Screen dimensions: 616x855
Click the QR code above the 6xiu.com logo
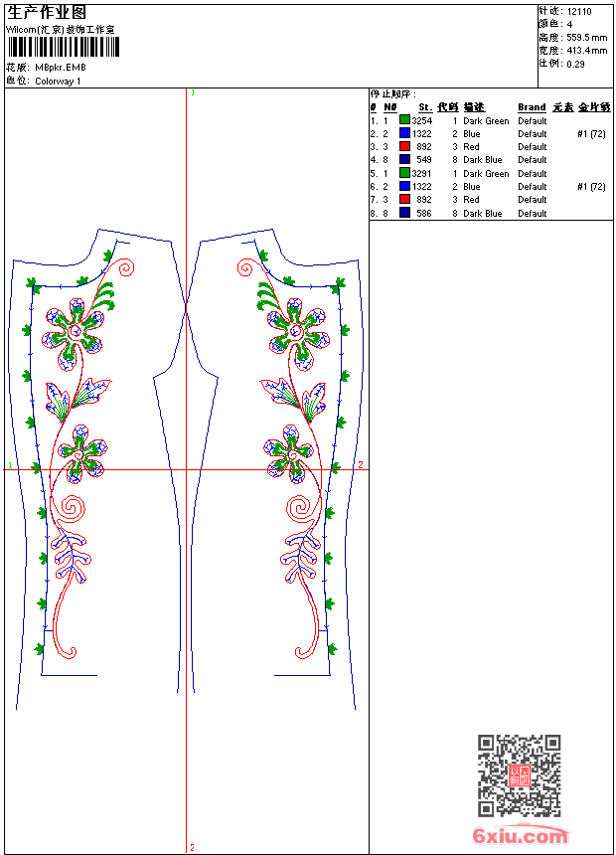click(520, 775)
